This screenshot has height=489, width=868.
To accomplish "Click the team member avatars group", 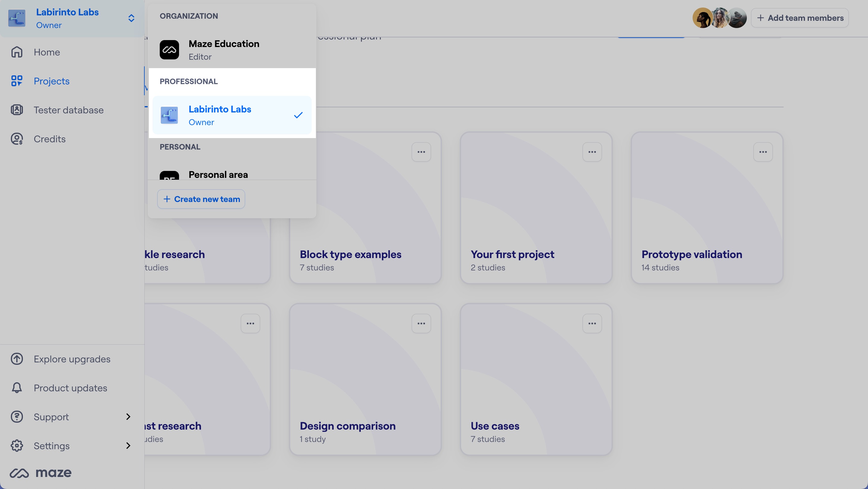I will (719, 18).
